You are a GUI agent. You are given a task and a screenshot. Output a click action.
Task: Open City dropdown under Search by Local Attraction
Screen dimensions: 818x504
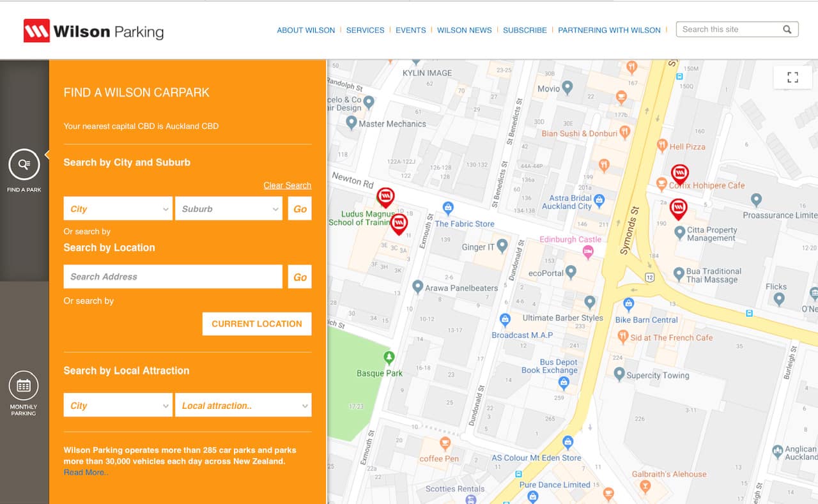[118, 406]
